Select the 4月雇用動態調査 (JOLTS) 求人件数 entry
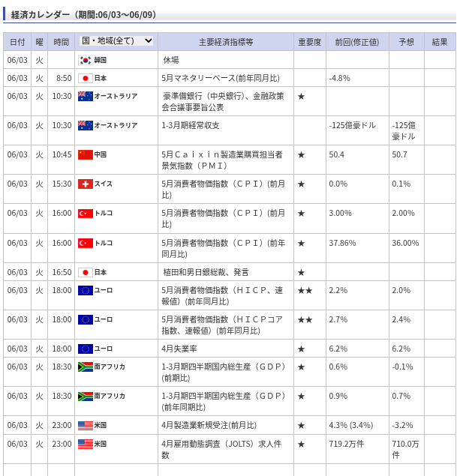Image resolution: width=463 pixels, height=476 pixels. click(221, 450)
